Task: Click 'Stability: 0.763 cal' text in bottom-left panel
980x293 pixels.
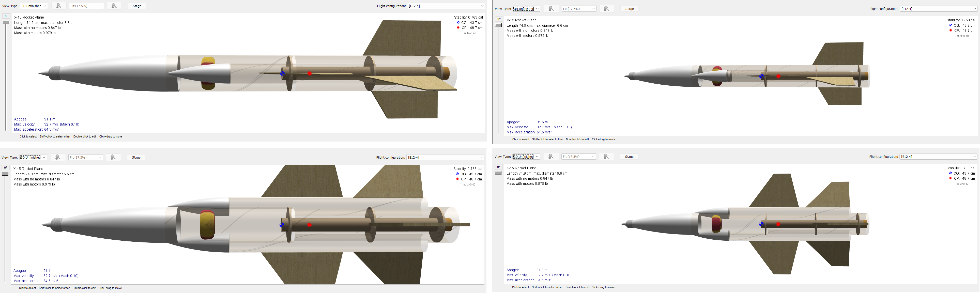Action: pos(468,168)
